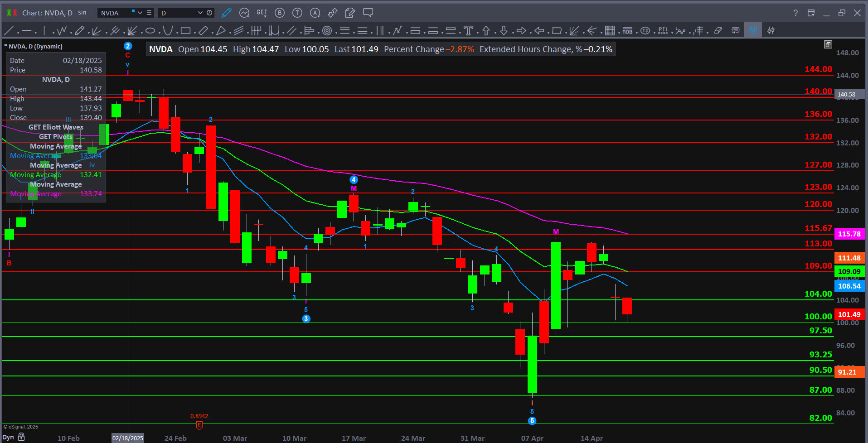Expand the window layout dropdown icon
Viewport: 868px width, 443px height.
[811, 13]
